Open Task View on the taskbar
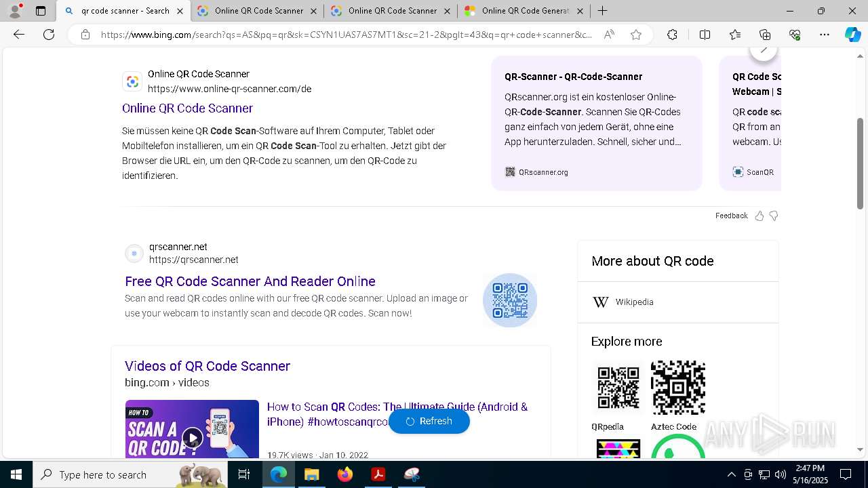Image resolution: width=868 pixels, height=488 pixels. 245,474
